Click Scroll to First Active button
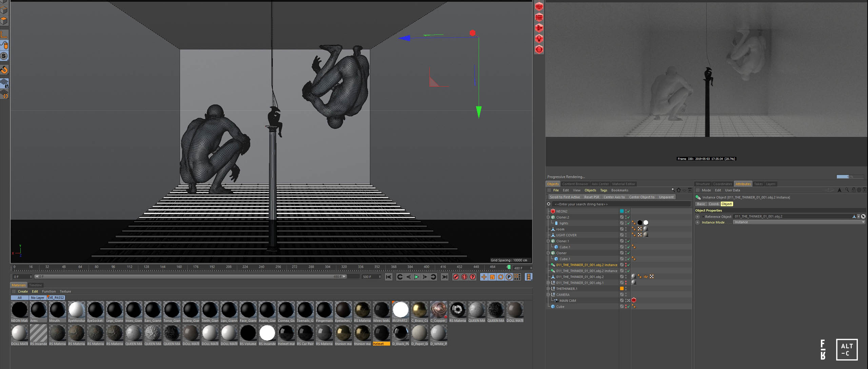The image size is (868, 369). click(x=565, y=197)
